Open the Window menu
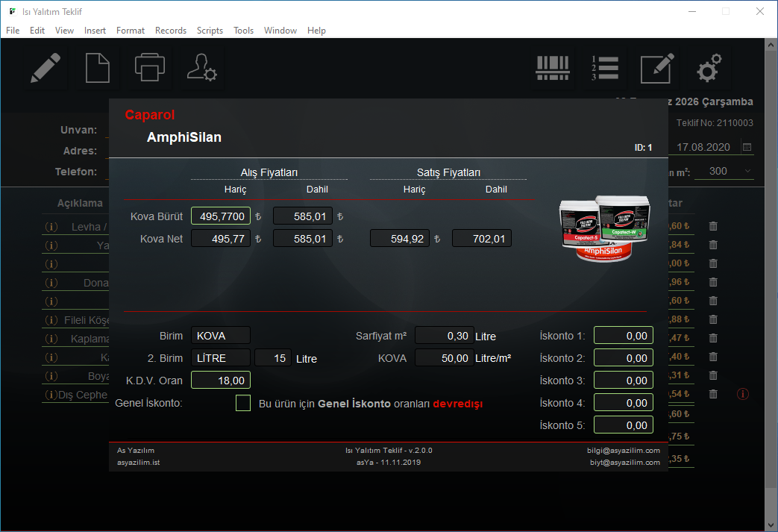The width and height of the screenshot is (778, 532). tap(280, 31)
